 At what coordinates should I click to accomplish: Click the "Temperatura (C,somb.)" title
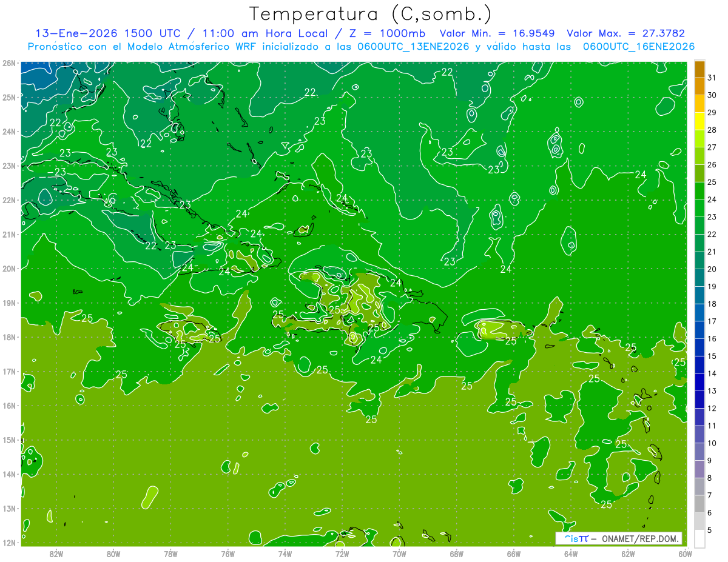(371, 15)
